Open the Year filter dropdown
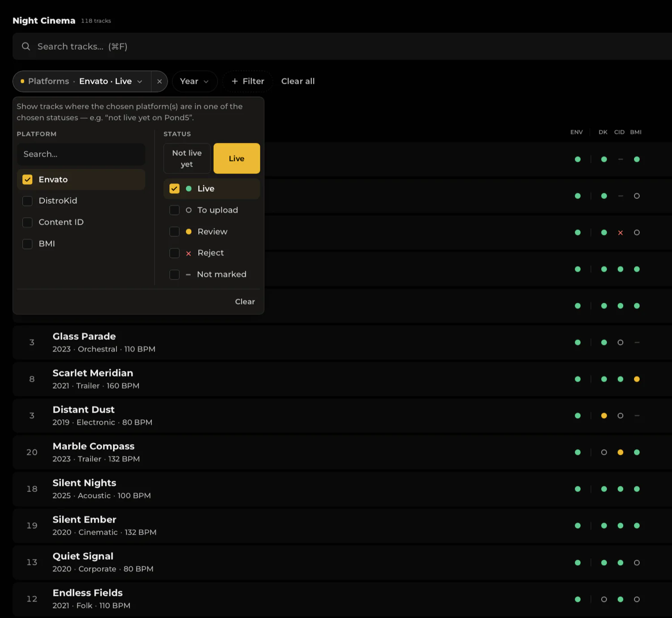Image resolution: width=672 pixels, height=618 pixels. pos(194,82)
